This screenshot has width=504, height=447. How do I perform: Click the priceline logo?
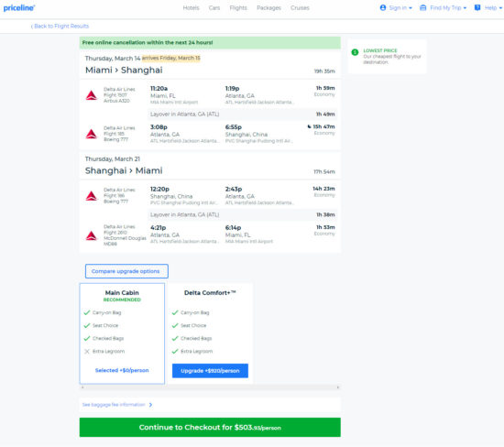[x=19, y=8]
